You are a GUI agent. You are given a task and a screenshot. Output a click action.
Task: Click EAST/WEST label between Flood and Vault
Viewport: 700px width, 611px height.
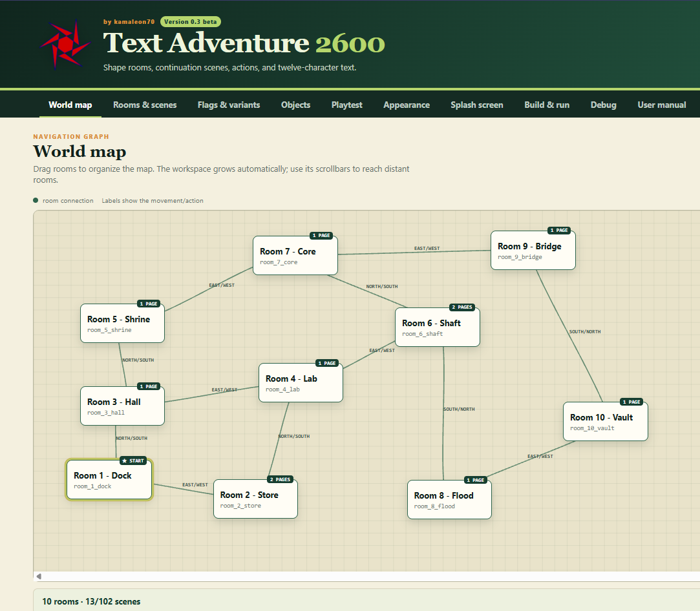(x=540, y=456)
